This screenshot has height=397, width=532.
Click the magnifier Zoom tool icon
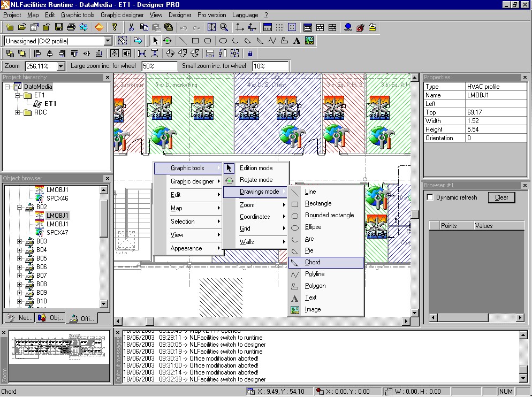pos(224,27)
